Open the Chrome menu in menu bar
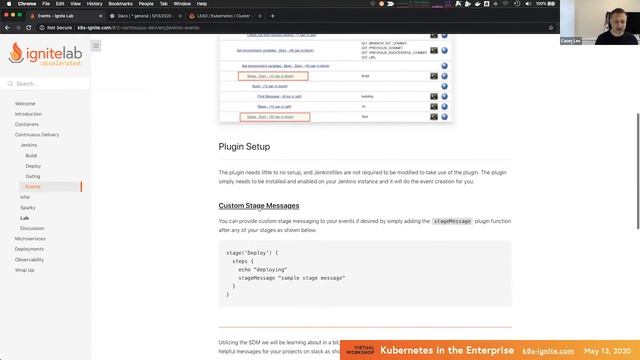The height and width of the screenshot is (360, 640). (27, 4)
